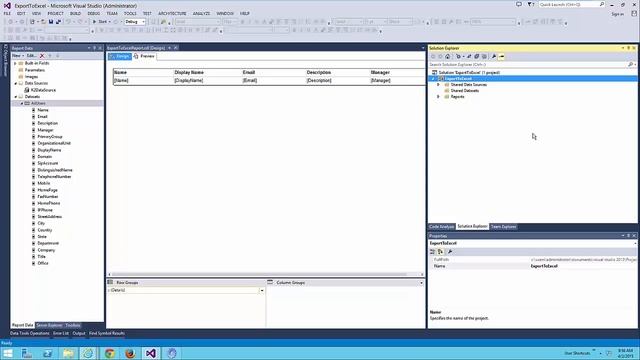Open the HELP menu
640x360 pixels.
[x=244, y=13]
